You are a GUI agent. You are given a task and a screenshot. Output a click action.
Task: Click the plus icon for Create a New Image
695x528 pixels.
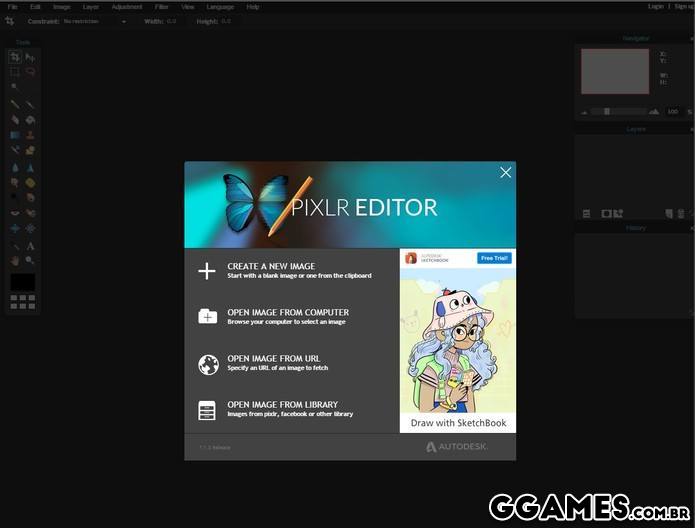tap(207, 271)
